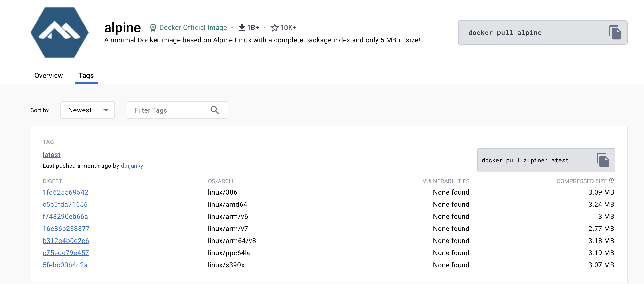Click the linux/s390x architecture entry
The width and height of the screenshot is (644, 284).
pos(226,265)
